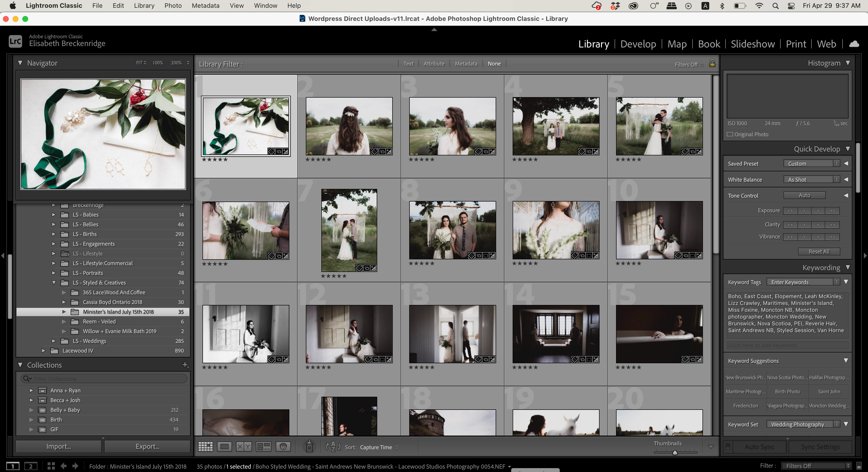Screen dimensions: 868x472
Task: Switch to Grid view in toolbar
Action: (x=205, y=447)
